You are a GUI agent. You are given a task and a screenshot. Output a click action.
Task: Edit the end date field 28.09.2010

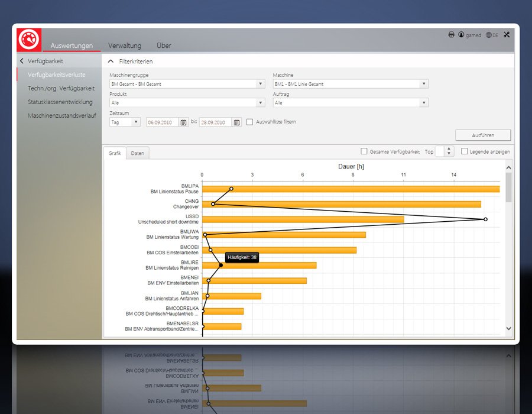click(215, 122)
